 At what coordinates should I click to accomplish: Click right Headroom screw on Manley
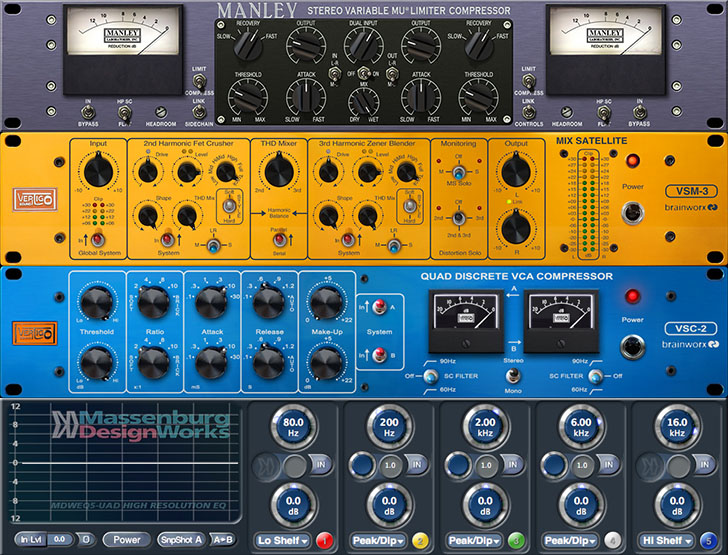pos(566,112)
